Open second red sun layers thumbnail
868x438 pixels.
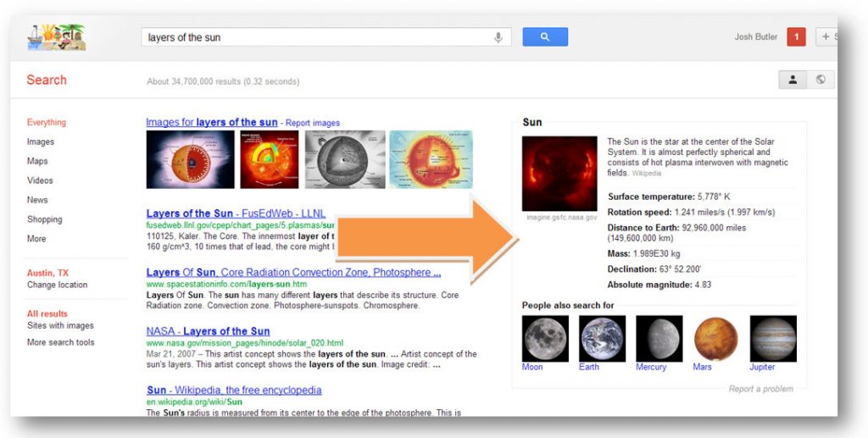point(269,159)
